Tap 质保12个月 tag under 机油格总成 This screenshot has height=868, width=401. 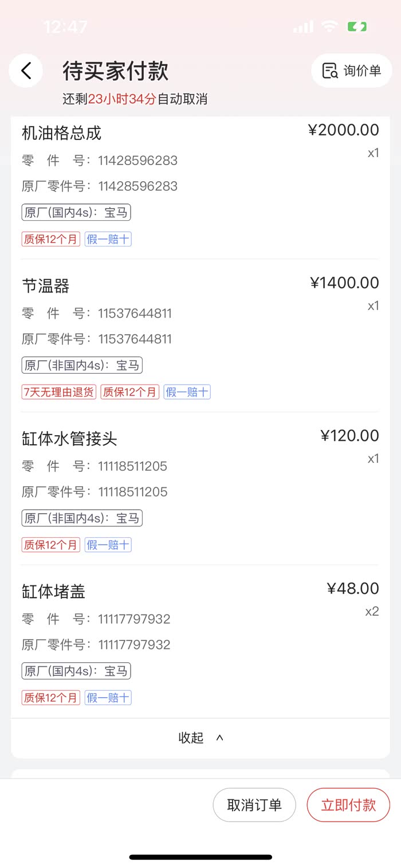tap(51, 239)
